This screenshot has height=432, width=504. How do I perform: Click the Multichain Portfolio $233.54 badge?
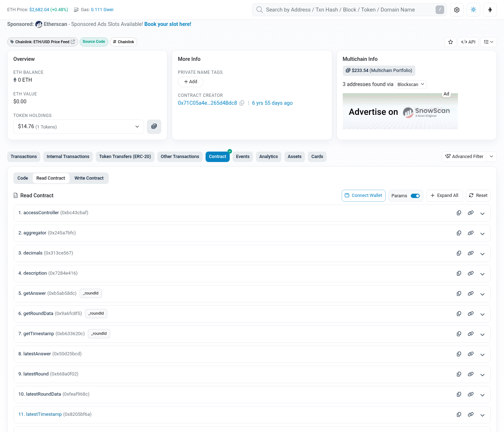(379, 71)
